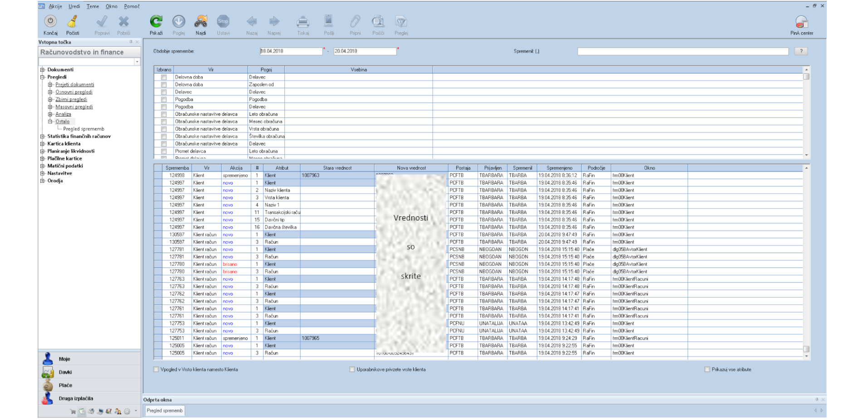Collapse the Pregledi tree node

[x=42, y=77]
